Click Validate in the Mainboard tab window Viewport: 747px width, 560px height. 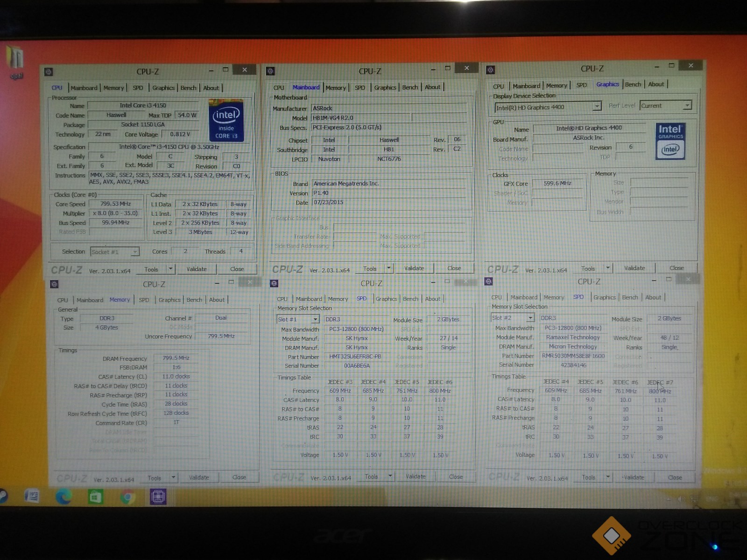click(x=414, y=268)
